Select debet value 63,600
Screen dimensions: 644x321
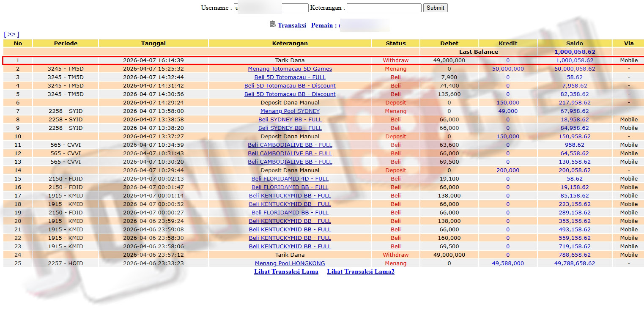(449, 145)
